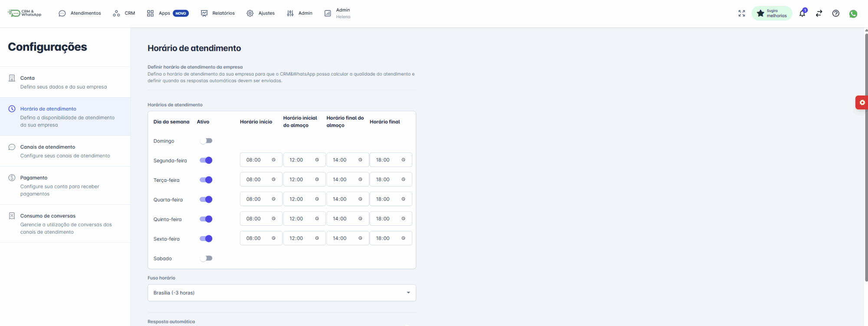This screenshot has width=868, height=326.
Task: Click the red gear side tab
Action: (x=861, y=102)
